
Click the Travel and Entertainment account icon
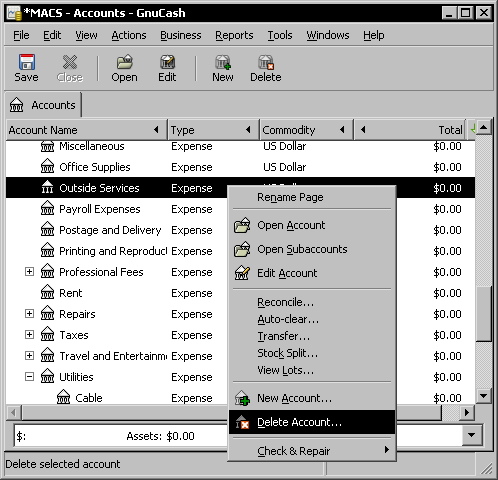(47, 356)
